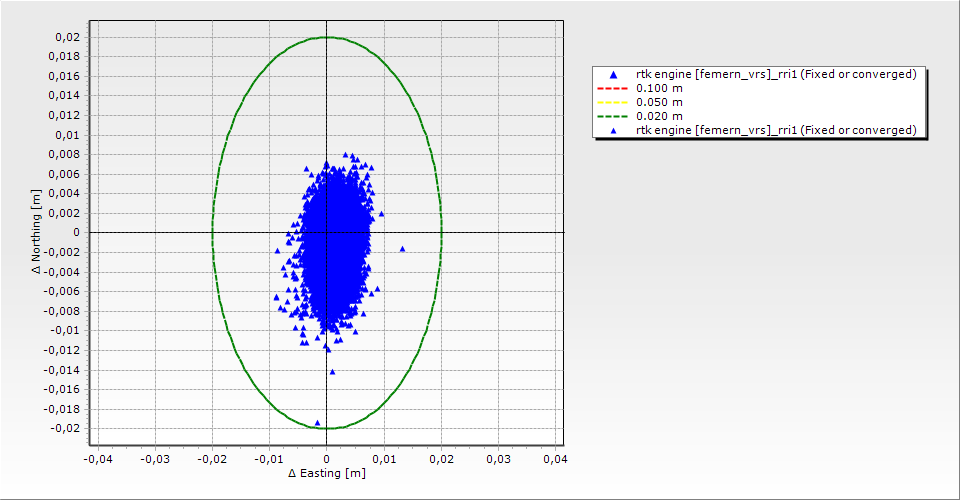
Task: Click the Δ Easting [m] axis title
Action: [x=326, y=473]
